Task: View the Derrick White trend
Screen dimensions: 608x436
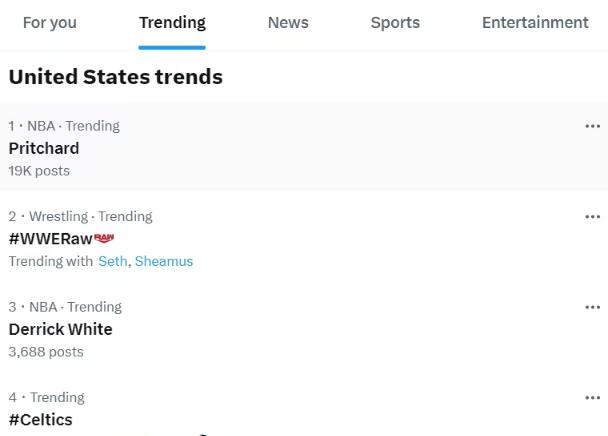Action: [x=60, y=329]
